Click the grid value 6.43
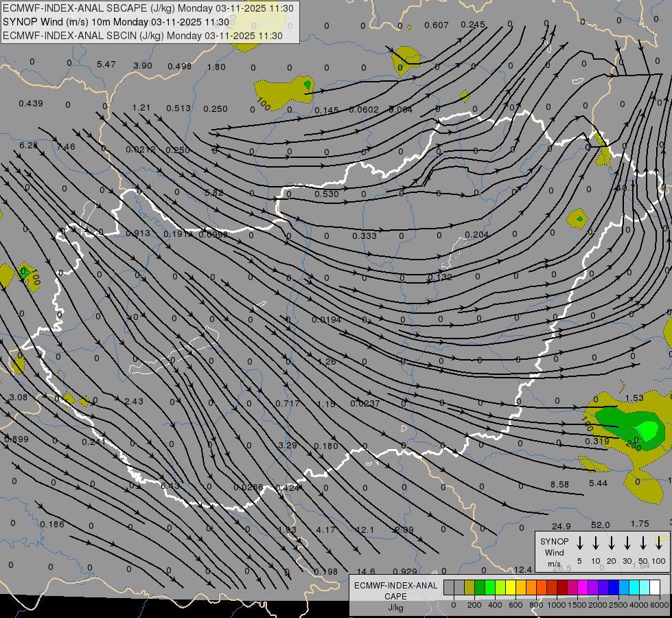The height and width of the screenshot is (618, 672). [x=170, y=485]
